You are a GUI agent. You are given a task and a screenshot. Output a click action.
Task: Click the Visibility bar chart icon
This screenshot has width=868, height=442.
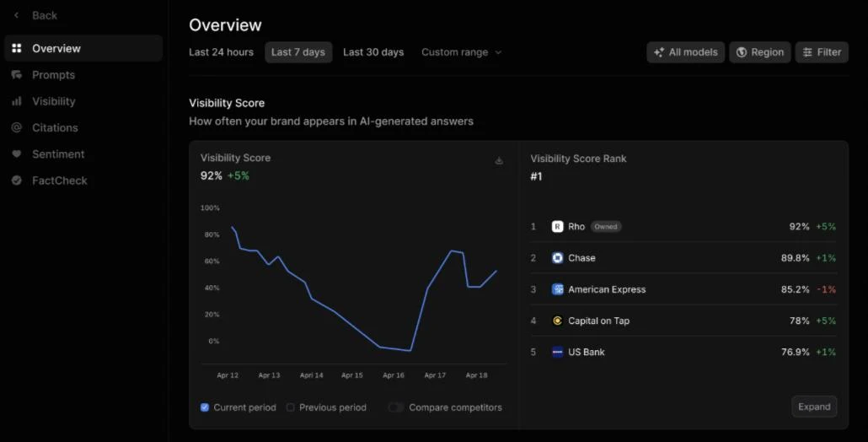pyautogui.click(x=17, y=101)
